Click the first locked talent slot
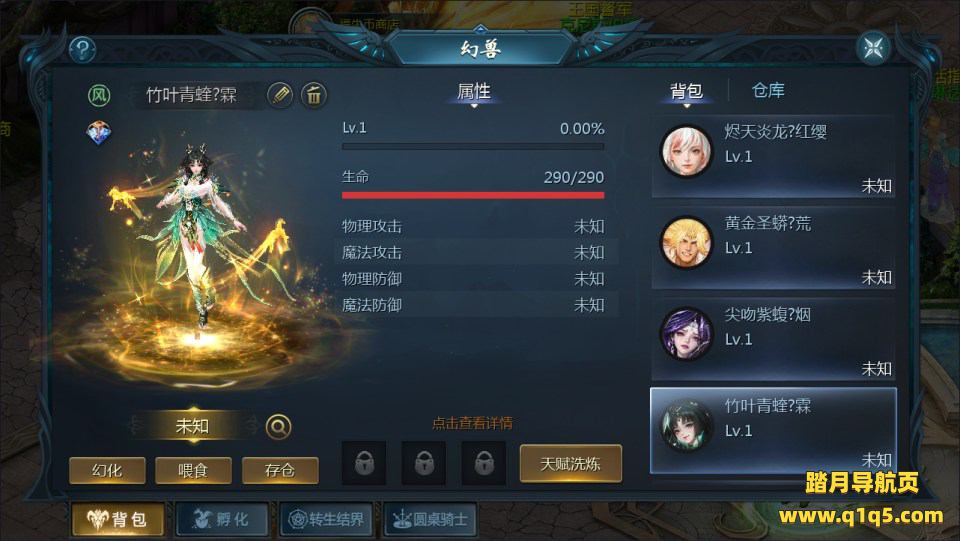Viewport: 960px width, 541px height. (x=364, y=463)
